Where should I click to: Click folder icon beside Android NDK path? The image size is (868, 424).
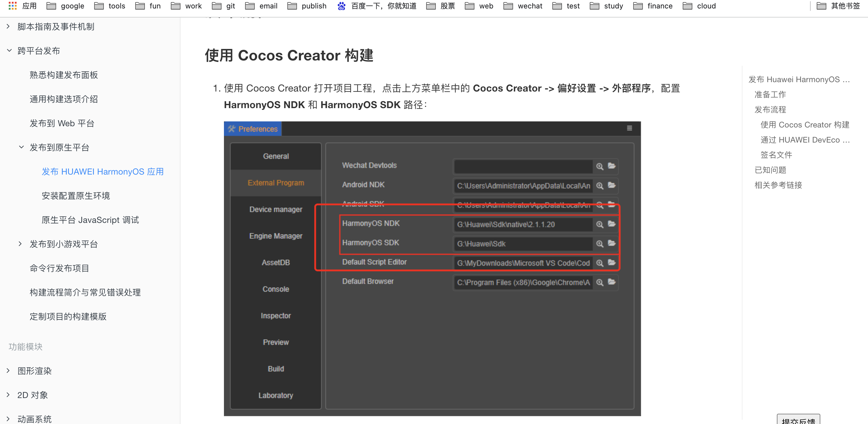(x=611, y=185)
